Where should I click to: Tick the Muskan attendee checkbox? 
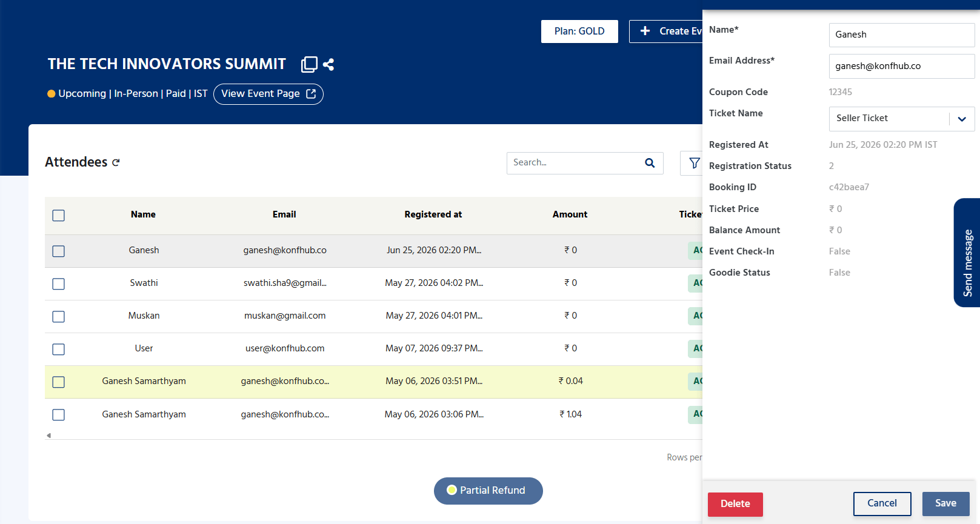click(59, 317)
